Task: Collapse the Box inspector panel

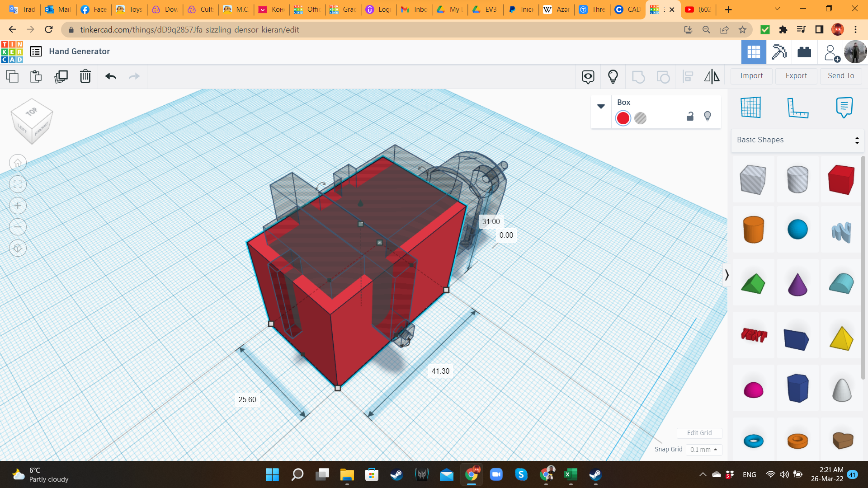Action: (601, 106)
